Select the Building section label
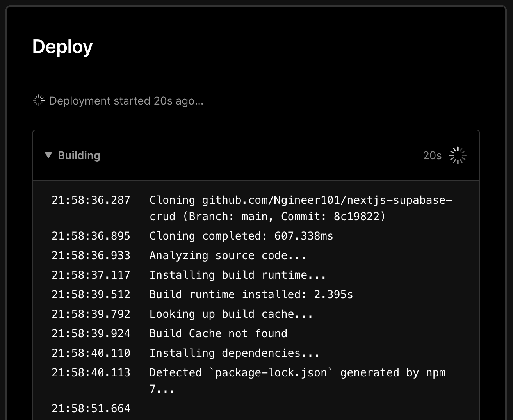 [x=79, y=155]
